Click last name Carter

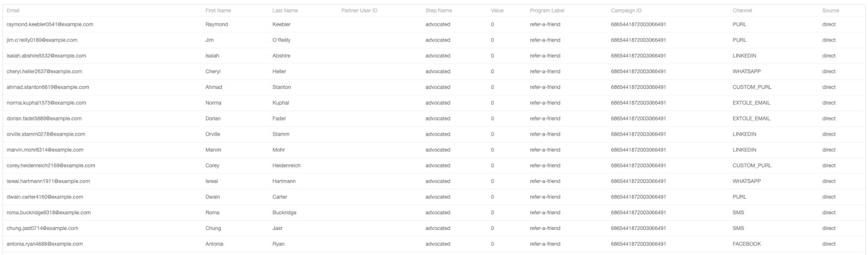pos(279,197)
